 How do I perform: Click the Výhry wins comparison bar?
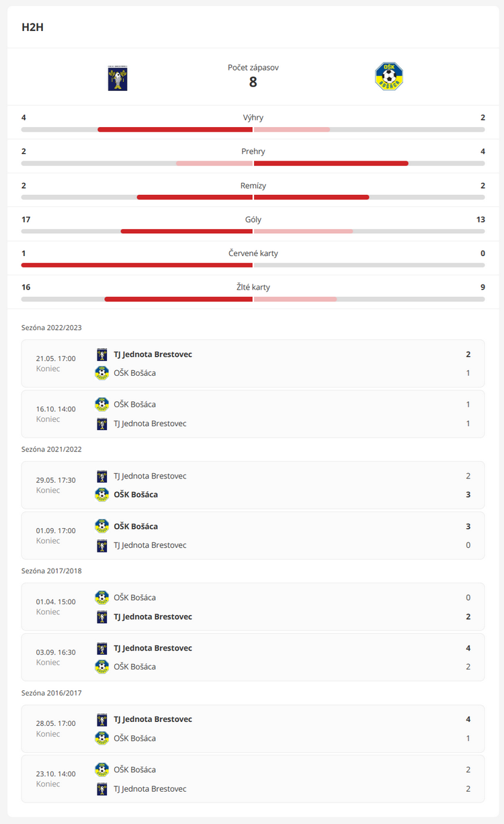coord(253,129)
